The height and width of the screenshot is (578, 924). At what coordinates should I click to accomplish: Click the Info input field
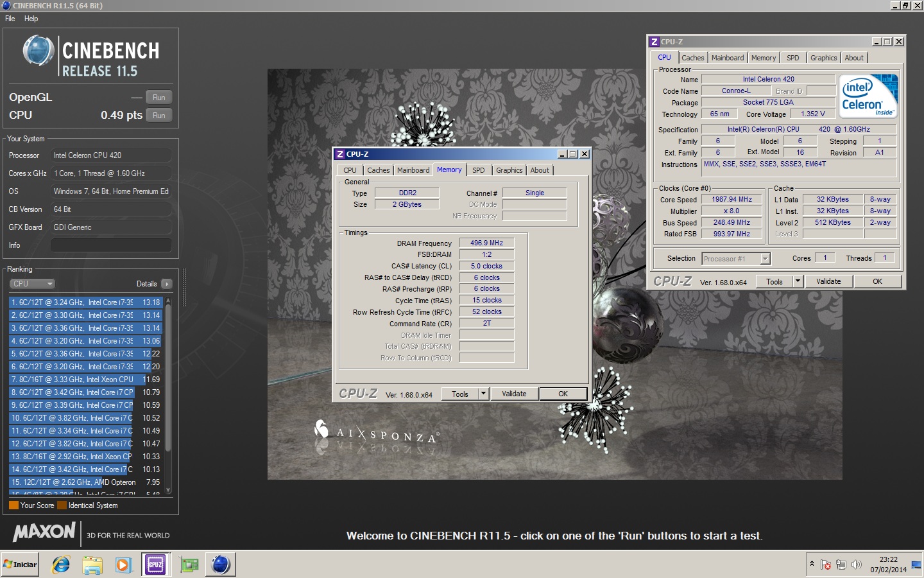111,245
